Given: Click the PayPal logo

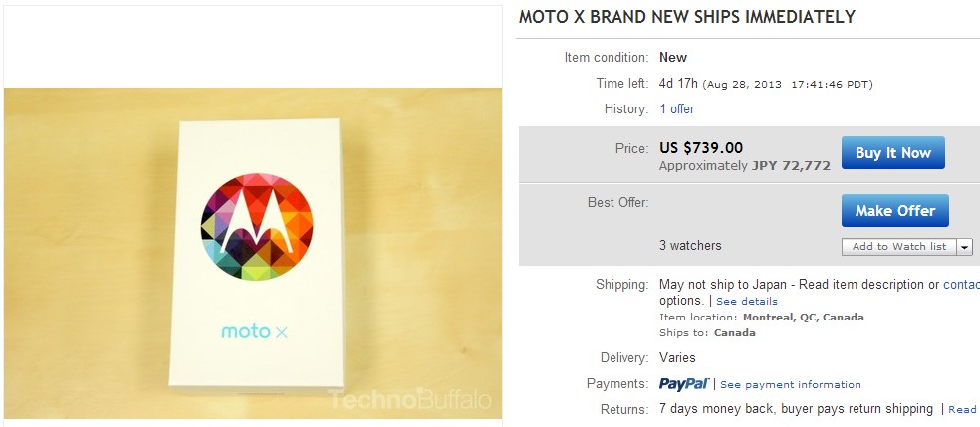Looking at the screenshot, I should (683, 384).
